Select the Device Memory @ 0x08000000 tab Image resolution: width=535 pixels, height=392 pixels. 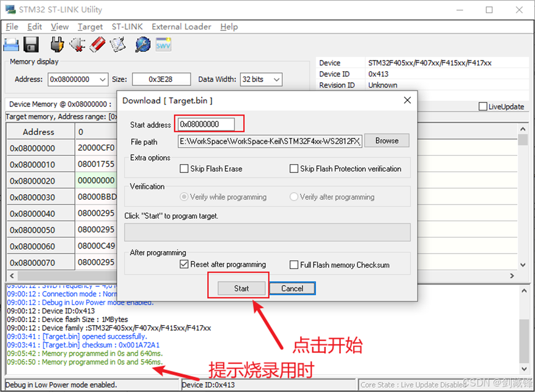pos(61,104)
